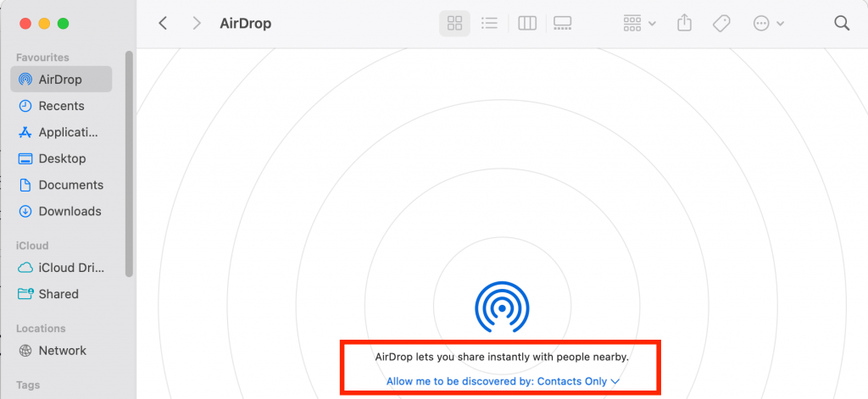
Task: Open iCloud Drive in the sidebar
Action: 61,268
